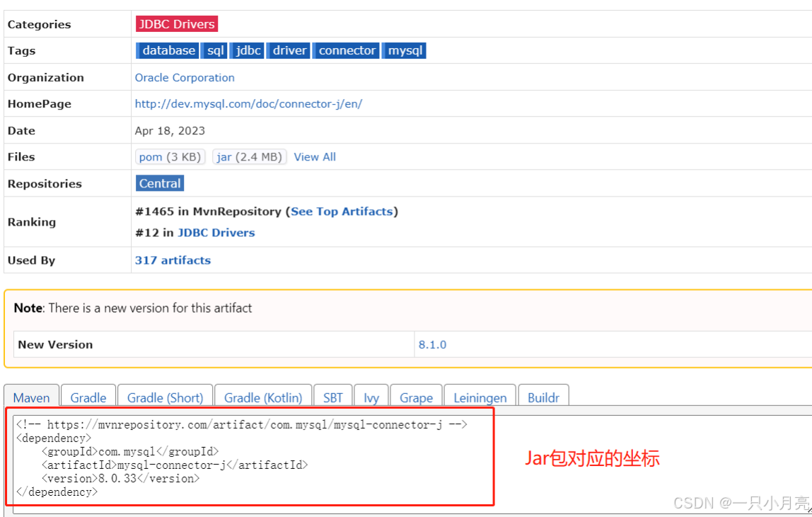Image resolution: width=812 pixels, height=517 pixels.
Task: Click the artifactId mysql-connector-j line
Action: 175,465
